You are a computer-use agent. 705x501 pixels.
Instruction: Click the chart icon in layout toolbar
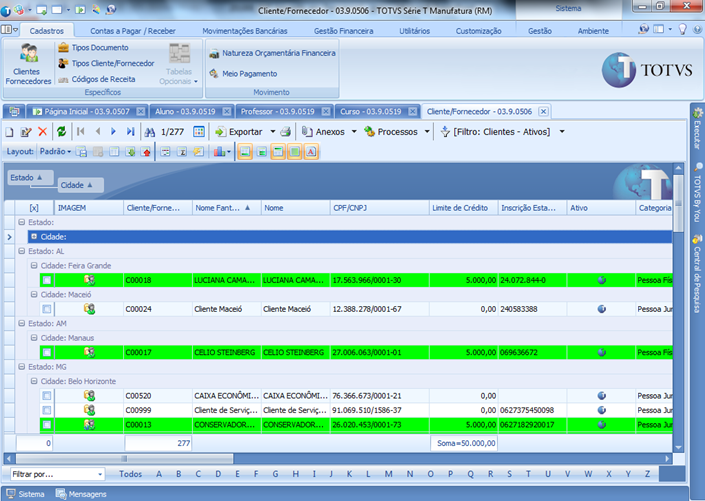[220, 152]
